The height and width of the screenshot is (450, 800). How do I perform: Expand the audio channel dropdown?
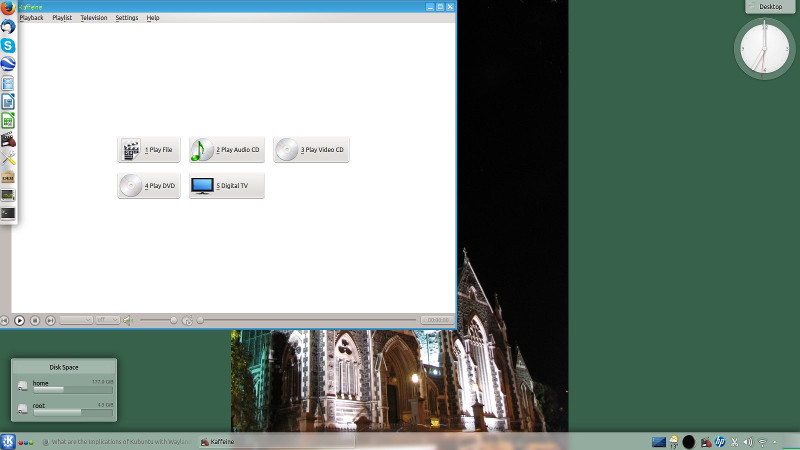tap(76, 320)
